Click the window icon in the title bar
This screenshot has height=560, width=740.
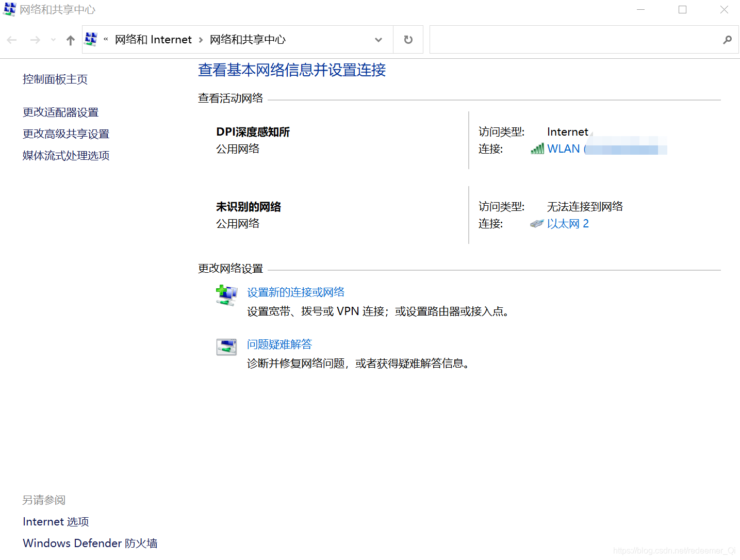[x=9, y=9]
